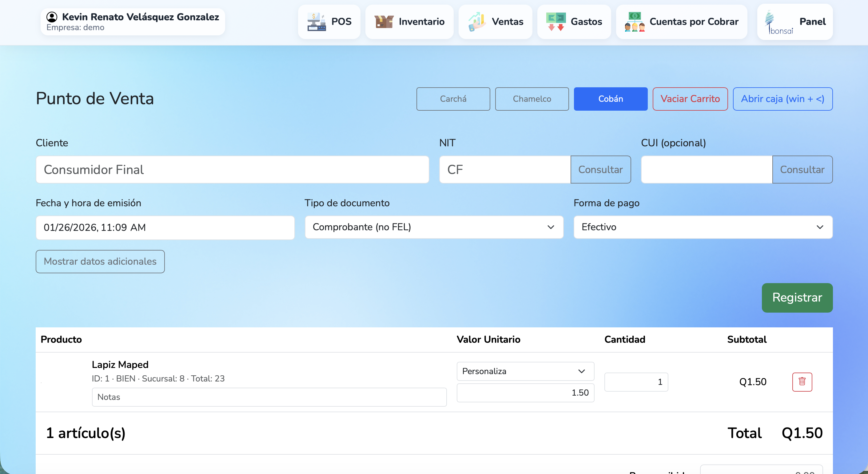Expand the Forma de pago dropdown
The image size is (868, 474).
(703, 227)
